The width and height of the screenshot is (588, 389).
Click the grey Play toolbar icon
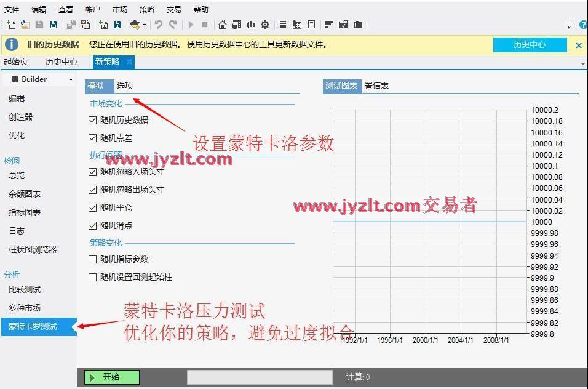[x=191, y=25]
